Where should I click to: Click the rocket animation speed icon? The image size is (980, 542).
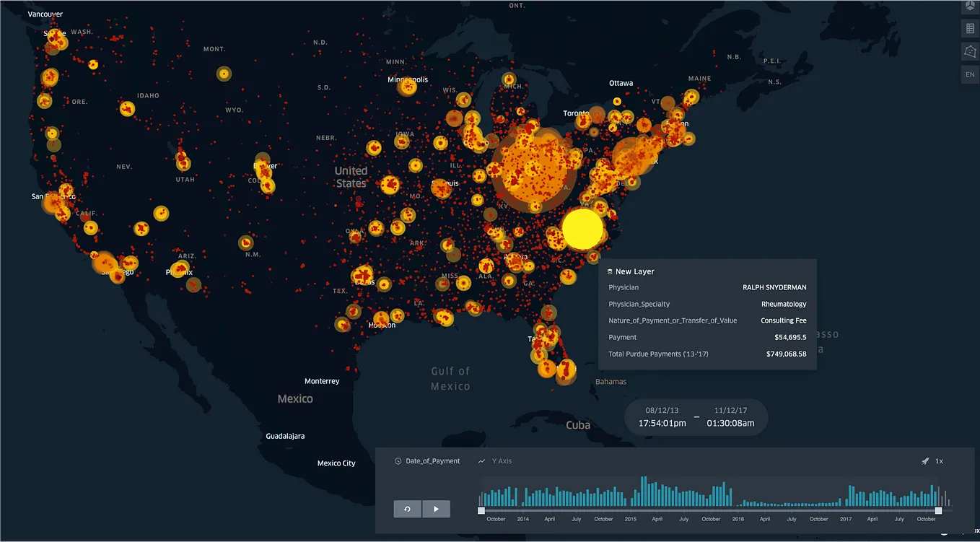point(925,460)
